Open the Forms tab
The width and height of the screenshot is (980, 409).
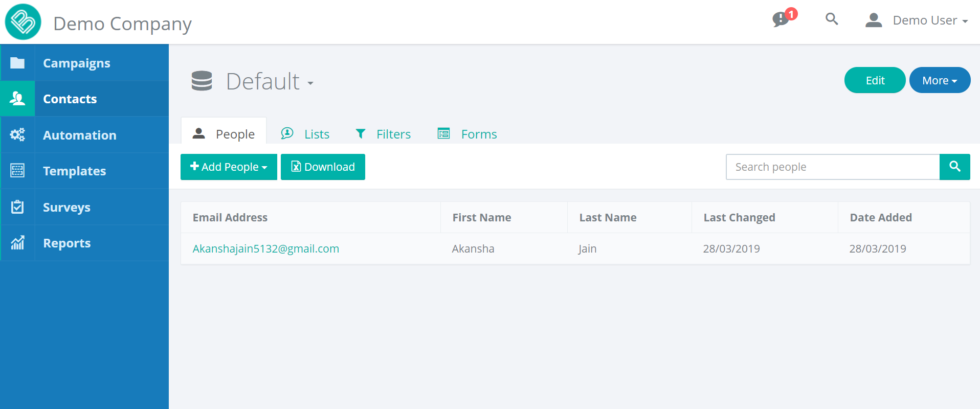(x=468, y=134)
